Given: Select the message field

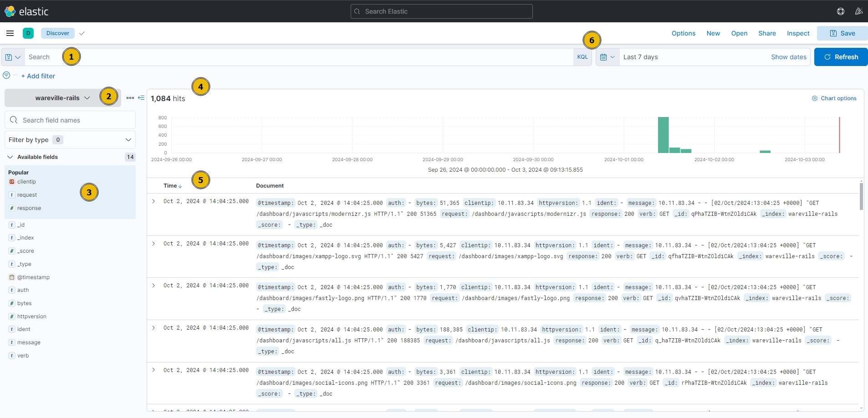Looking at the screenshot, I should point(29,342).
